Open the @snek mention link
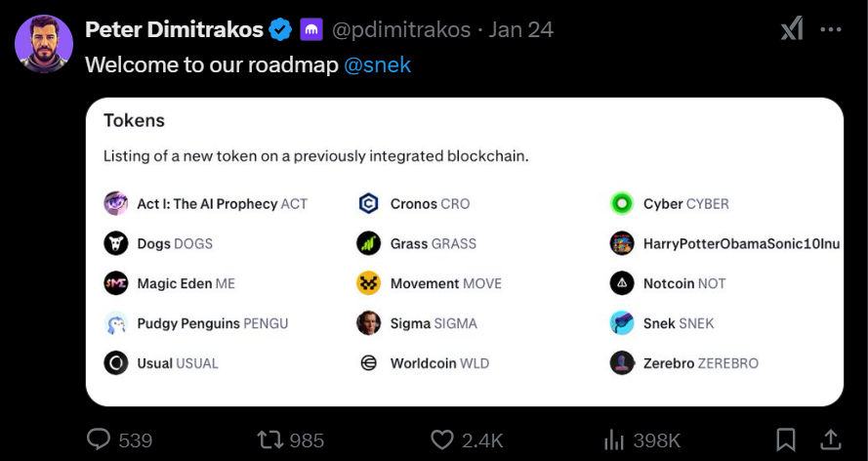868x461 pixels. point(378,64)
